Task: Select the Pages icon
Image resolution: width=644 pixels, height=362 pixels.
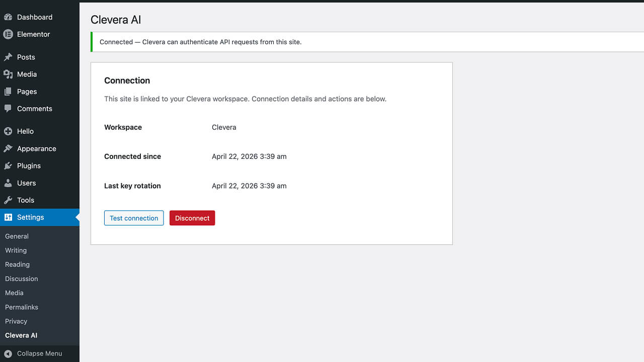Action: click(x=9, y=92)
